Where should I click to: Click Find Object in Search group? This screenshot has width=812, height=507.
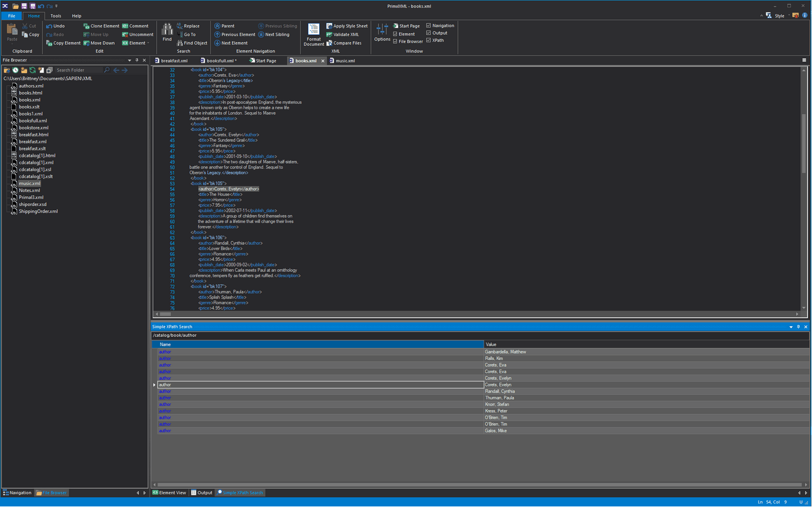tap(192, 43)
